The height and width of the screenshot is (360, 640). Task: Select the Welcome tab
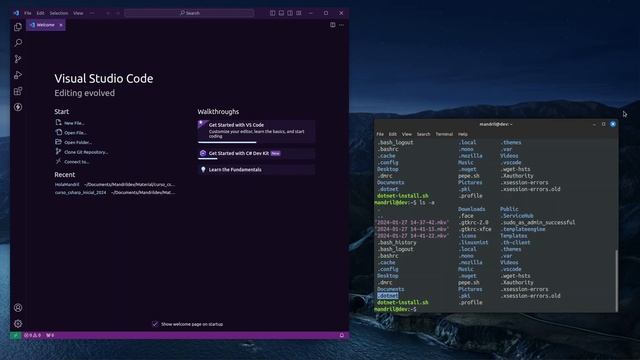[x=46, y=25]
